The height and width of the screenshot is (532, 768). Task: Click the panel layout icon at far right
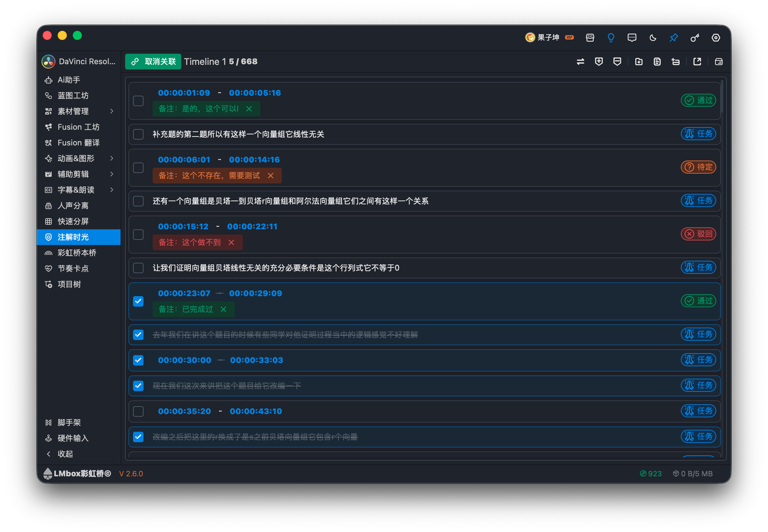tap(719, 61)
